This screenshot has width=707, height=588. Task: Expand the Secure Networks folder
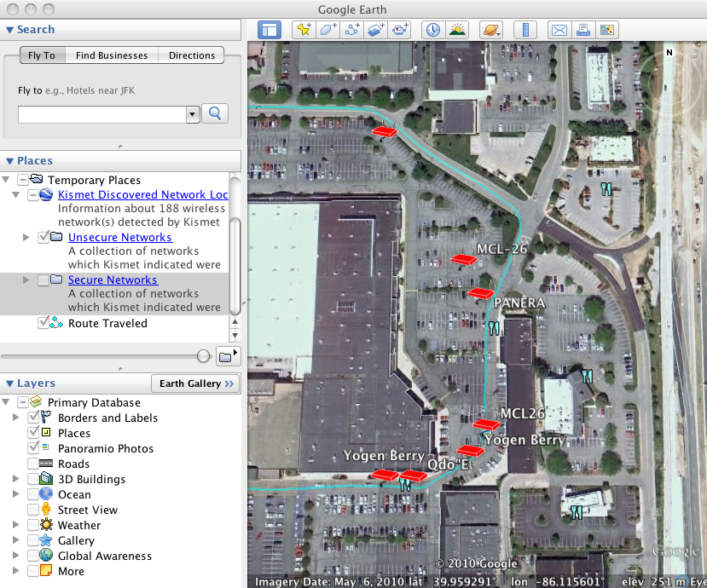pos(26,280)
